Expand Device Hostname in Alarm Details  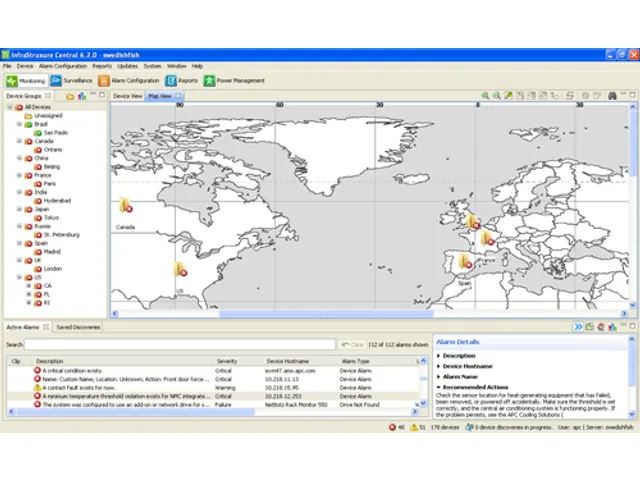point(439,366)
